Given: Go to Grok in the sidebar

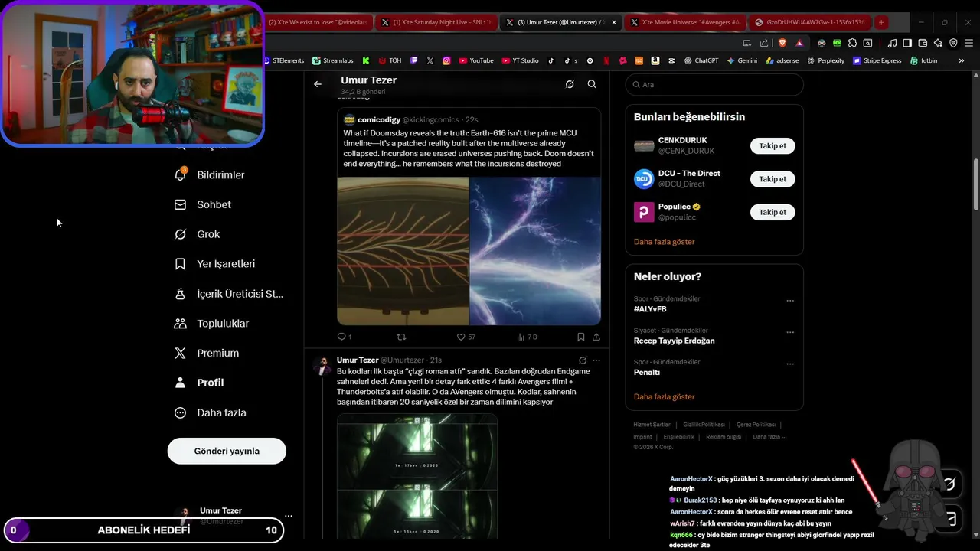Looking at the screenshot, I should 198,234.
